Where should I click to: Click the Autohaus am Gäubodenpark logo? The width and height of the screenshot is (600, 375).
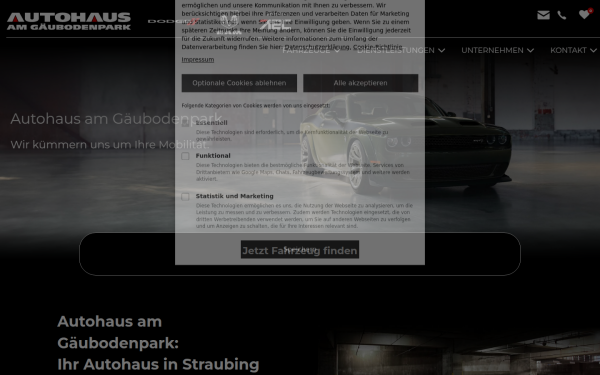(x=69, y=21)
